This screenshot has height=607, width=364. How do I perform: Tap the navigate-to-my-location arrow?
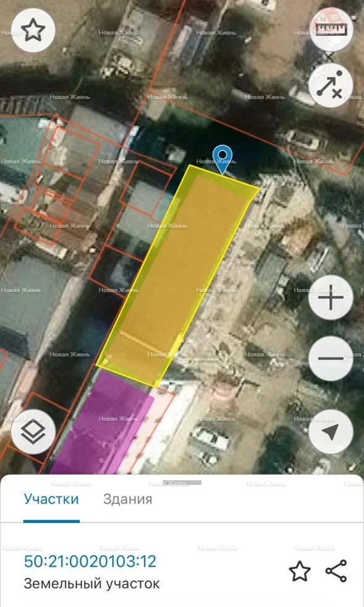coord(331,432)
